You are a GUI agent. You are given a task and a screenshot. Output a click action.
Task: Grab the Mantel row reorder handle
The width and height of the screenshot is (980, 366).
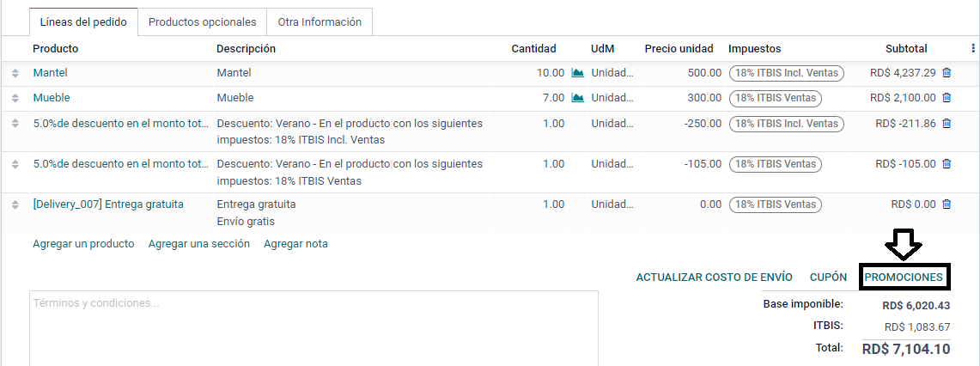pyautogui.click(x=15, y=73)
